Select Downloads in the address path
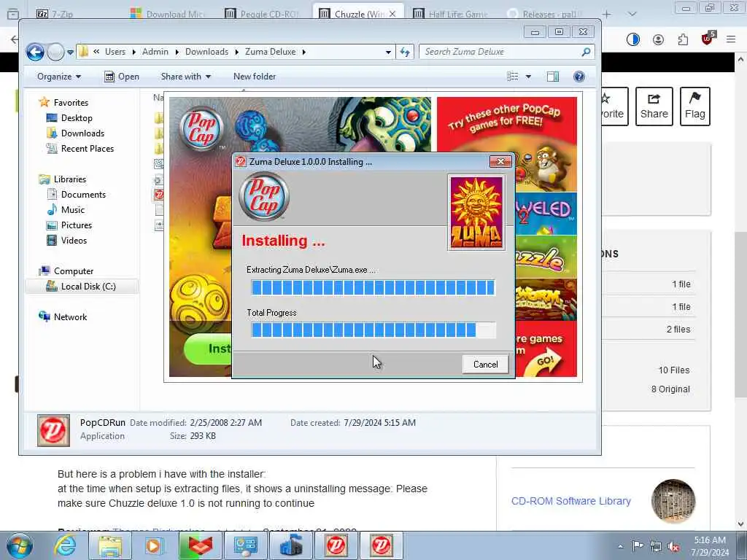 click(206, 52)
